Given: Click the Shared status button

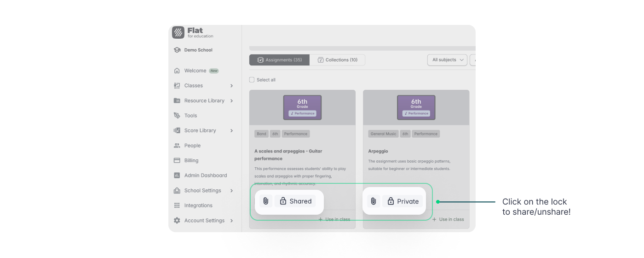Looking at the screenshot, I should pos(295,201).
